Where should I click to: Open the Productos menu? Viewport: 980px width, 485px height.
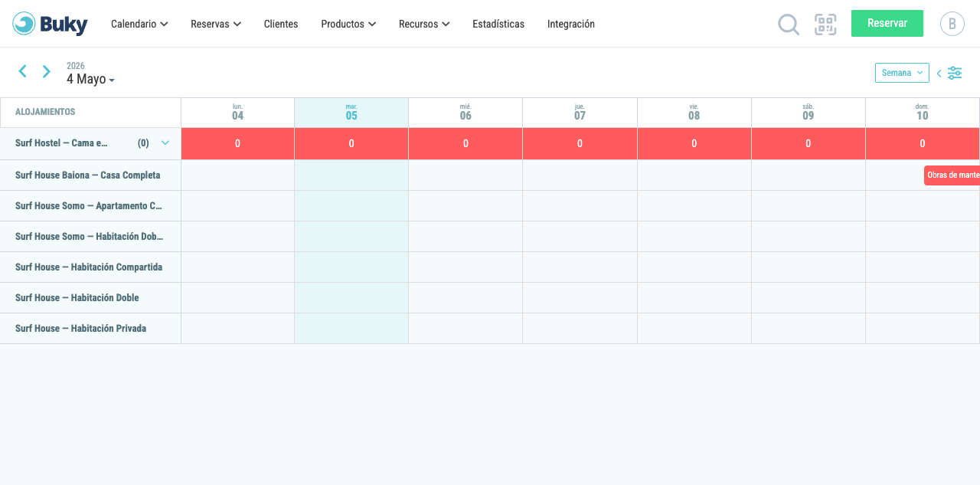point(348,24)
